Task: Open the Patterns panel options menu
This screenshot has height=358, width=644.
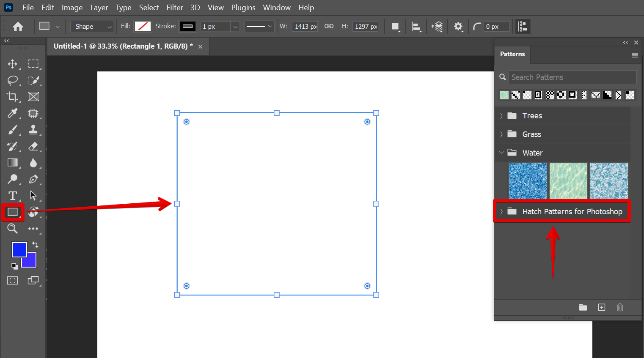Action: pos(634,55)
